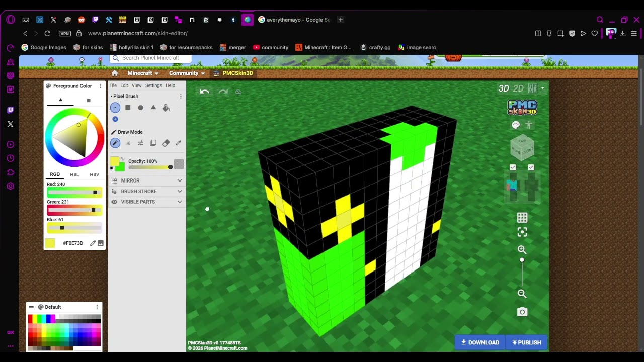Open Pixel Brush panel options menu
Image resolution: width=644 pixels, height=362 pixels.
181,96
